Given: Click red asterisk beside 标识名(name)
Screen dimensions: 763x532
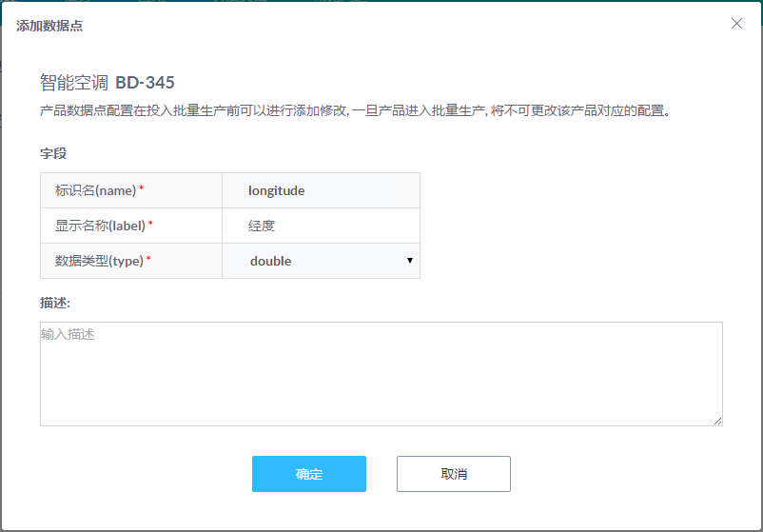Looking at the screenshot, I should 141,187.
